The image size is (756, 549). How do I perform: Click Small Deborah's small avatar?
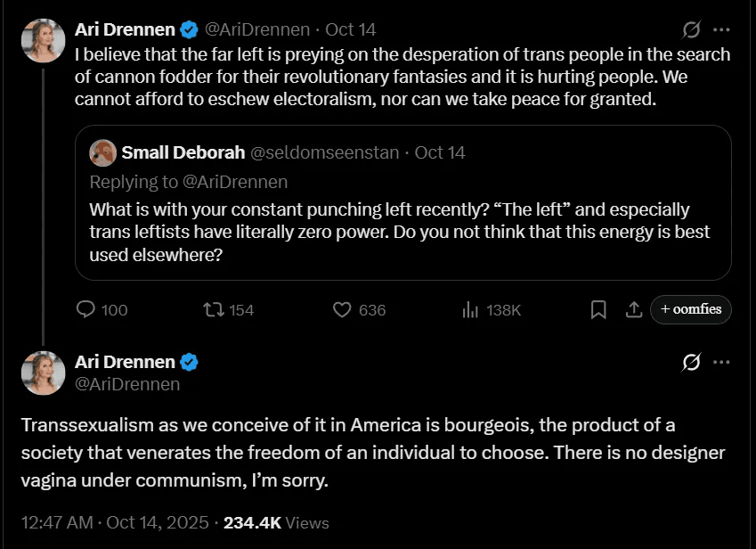[102, 152]
